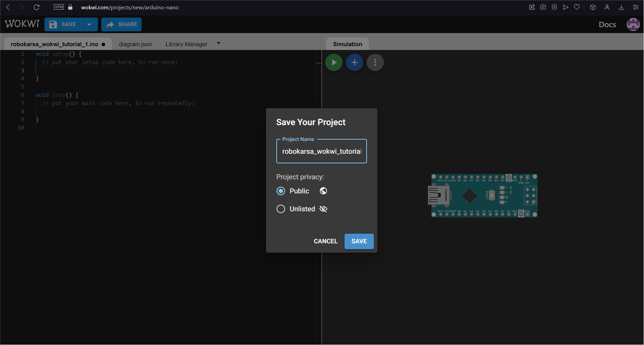
Task: Open the browser extensions cube icon
Action: click(x=593, y=7)
